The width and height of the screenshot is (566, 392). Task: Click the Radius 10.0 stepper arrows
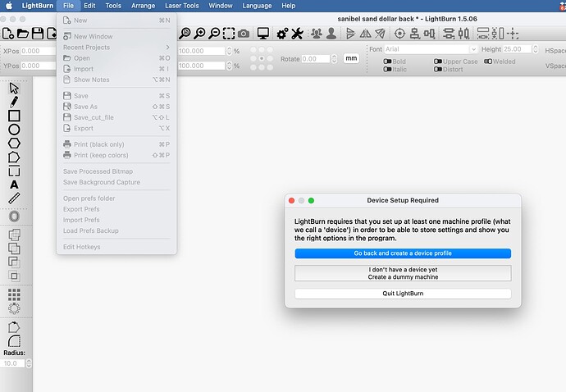pyautogui.click(x=29, y=363)
